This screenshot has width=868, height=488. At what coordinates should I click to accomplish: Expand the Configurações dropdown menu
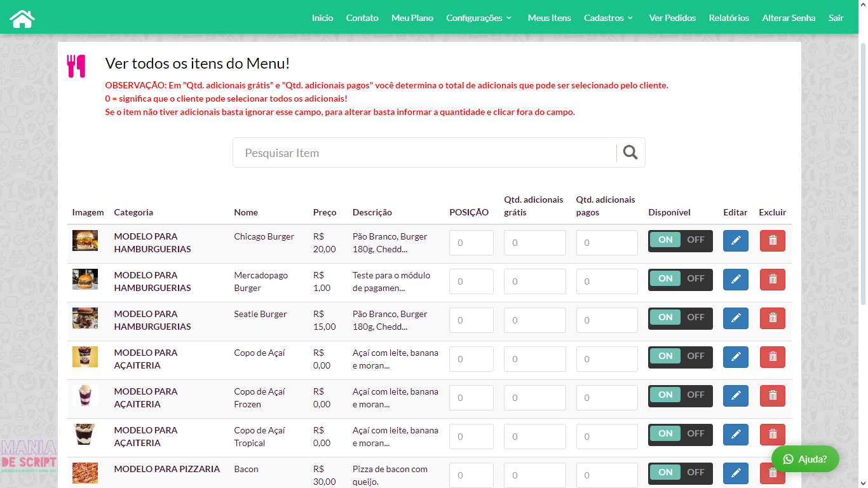tap(478, 18)
